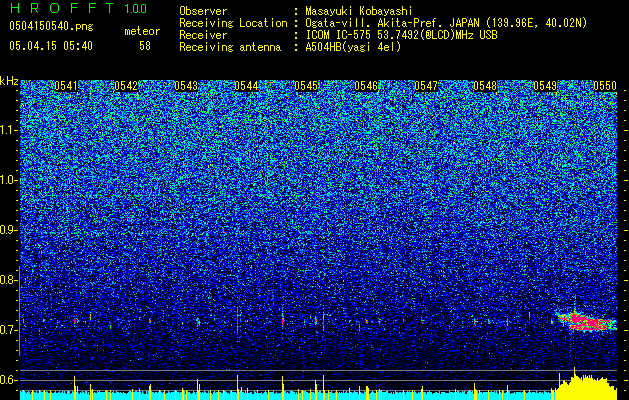The image size is (629, 400).
Task: Click the 1.1 kHz axis label
Action: tap(9, 130)
